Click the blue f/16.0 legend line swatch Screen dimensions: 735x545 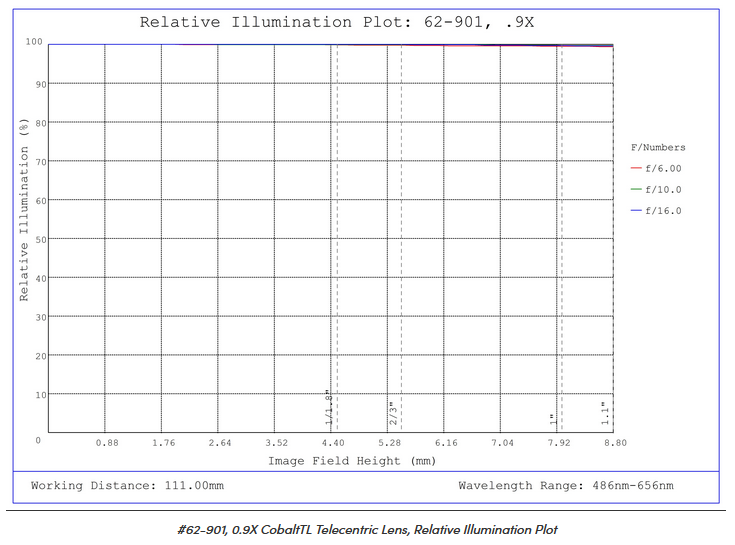636,211
